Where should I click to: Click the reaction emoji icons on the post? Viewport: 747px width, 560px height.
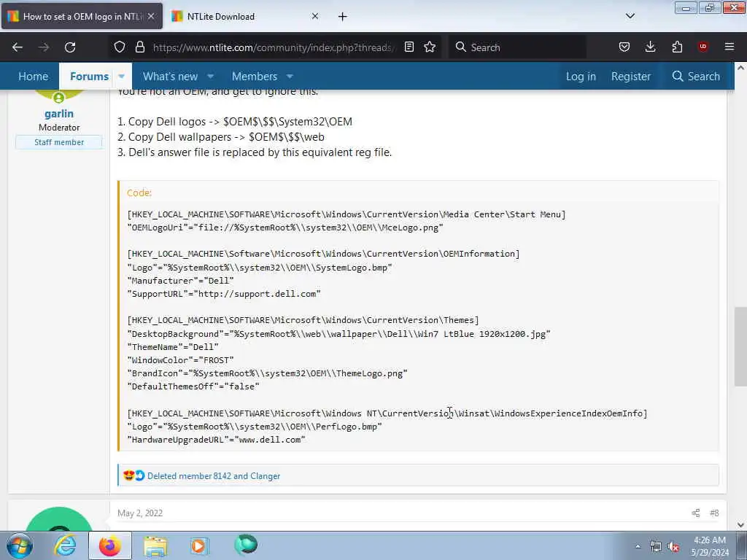(133, 475)
